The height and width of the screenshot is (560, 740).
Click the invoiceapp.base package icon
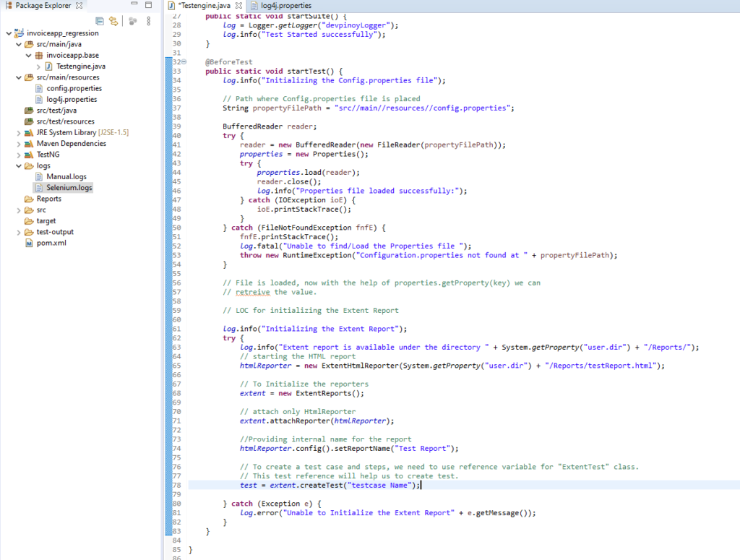(x=39, y=55)
